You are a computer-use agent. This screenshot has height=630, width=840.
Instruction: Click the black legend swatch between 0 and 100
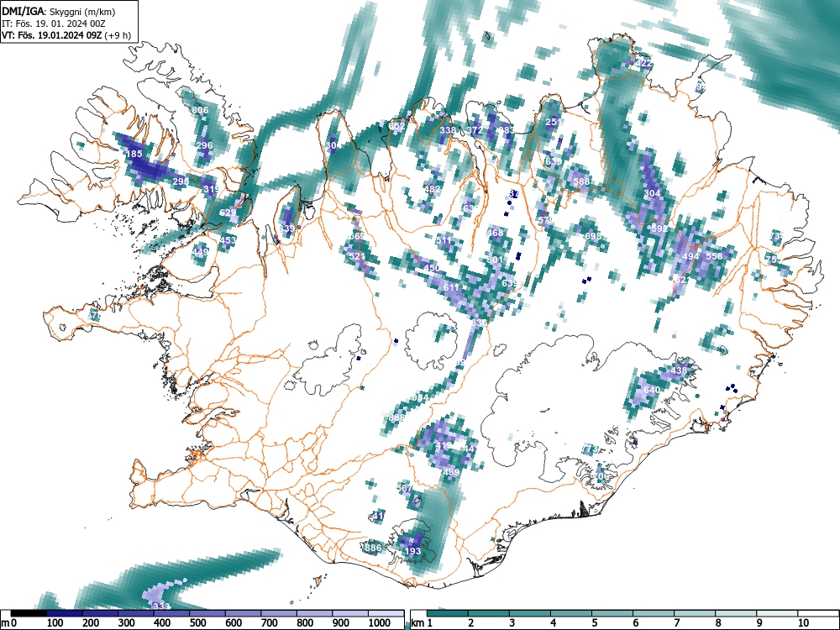pyautogui.click(x=29, y=613)
